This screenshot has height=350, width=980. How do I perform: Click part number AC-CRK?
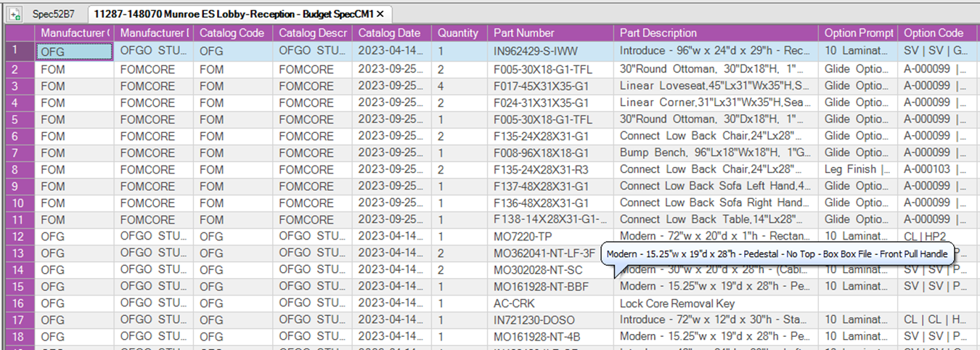coord(550,303)
